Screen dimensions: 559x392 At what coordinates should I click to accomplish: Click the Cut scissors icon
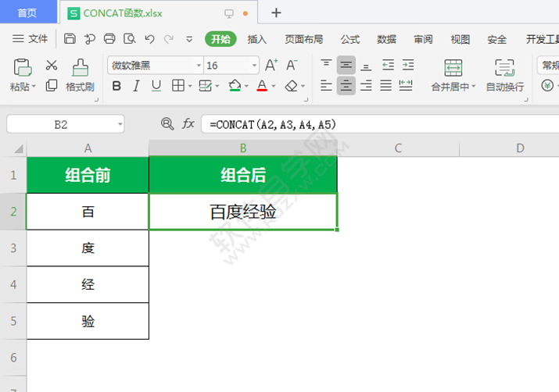pos(52,65)
